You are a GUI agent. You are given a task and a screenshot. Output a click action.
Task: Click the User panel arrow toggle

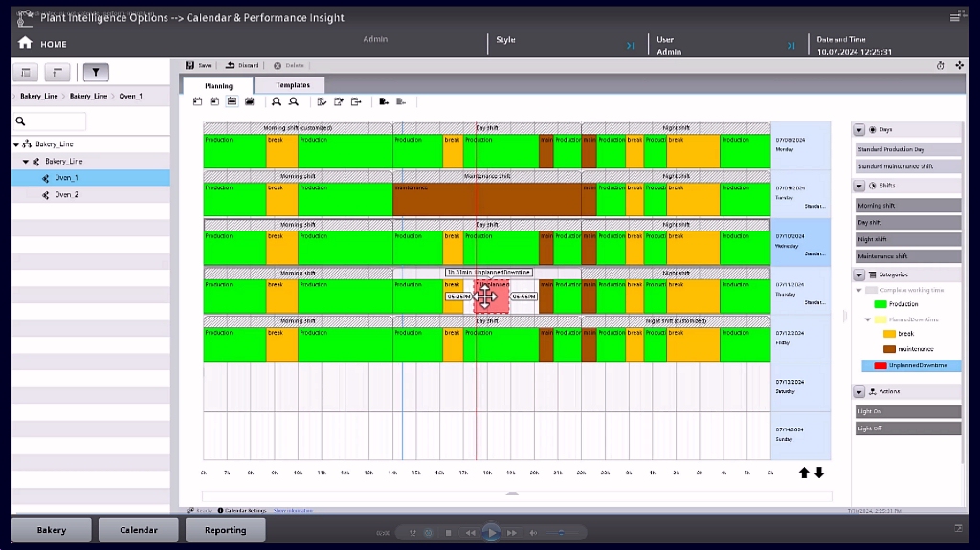pos(791,46)
